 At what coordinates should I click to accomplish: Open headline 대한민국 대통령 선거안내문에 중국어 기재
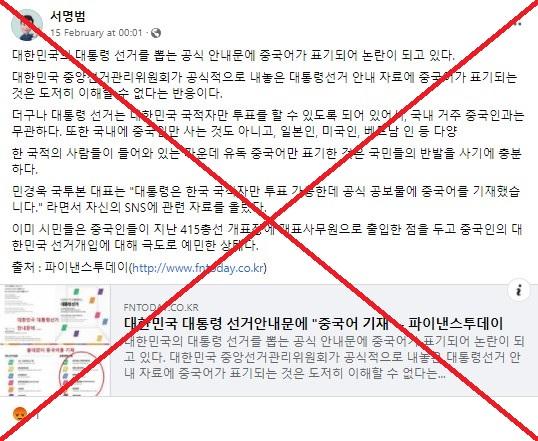313,324
